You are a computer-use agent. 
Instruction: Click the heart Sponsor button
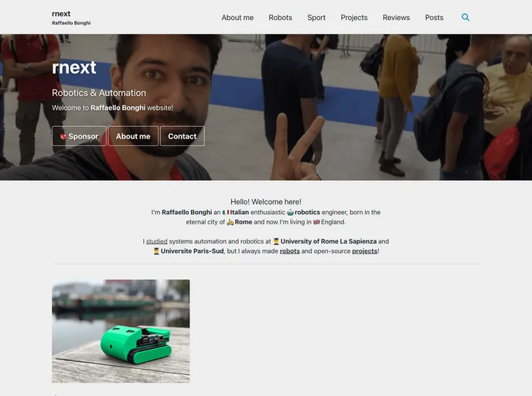coord(79,136)
